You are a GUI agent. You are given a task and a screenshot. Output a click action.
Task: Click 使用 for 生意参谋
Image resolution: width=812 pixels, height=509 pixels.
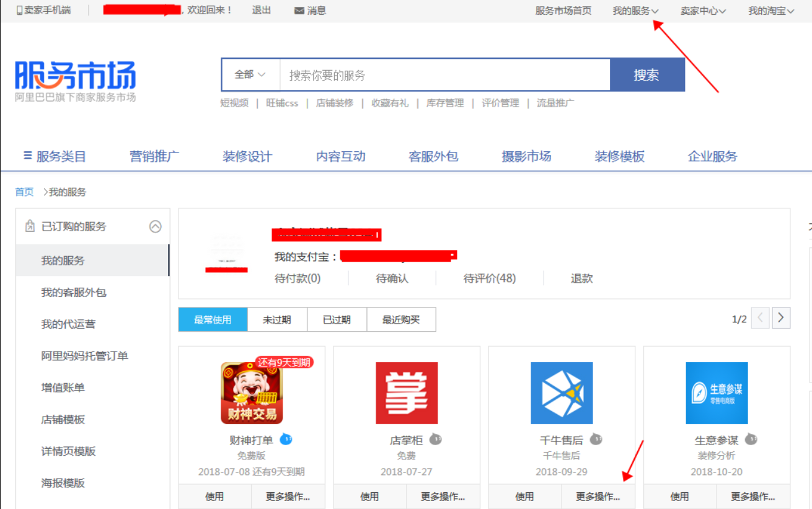click(x=679, y=497)
